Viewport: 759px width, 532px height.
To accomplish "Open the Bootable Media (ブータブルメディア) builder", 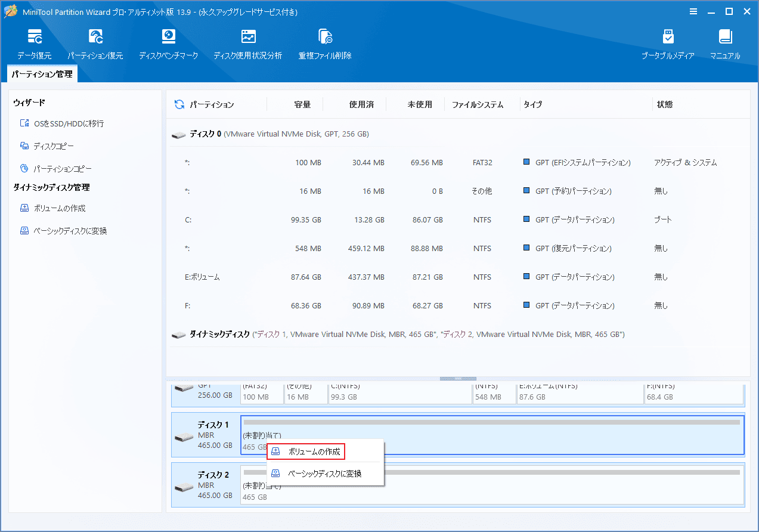I will (x=668, y=44).
